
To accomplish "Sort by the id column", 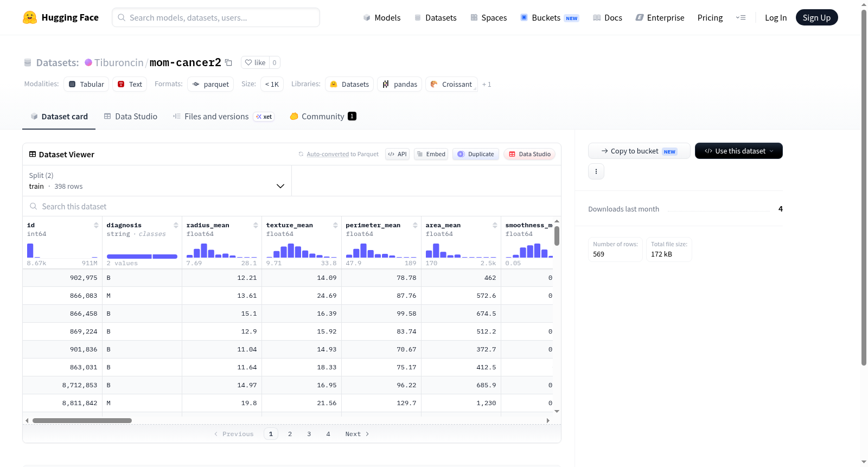I will click(x=96, y=225).
